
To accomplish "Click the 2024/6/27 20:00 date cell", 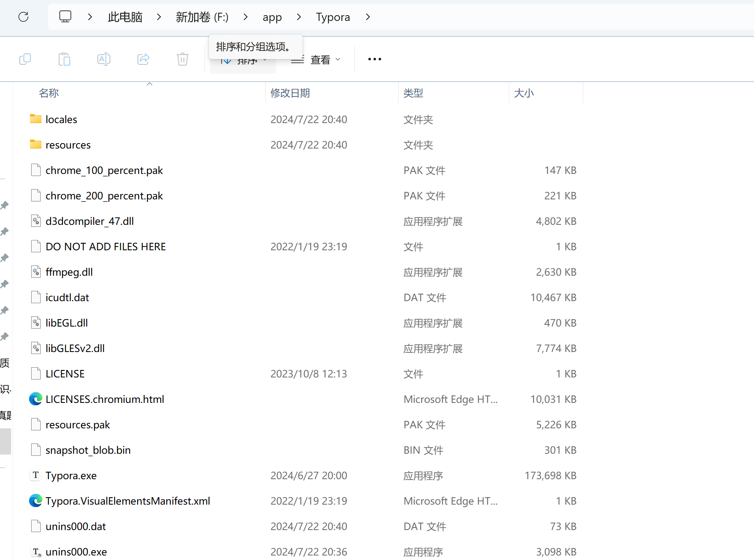I will tap(309, 475).
